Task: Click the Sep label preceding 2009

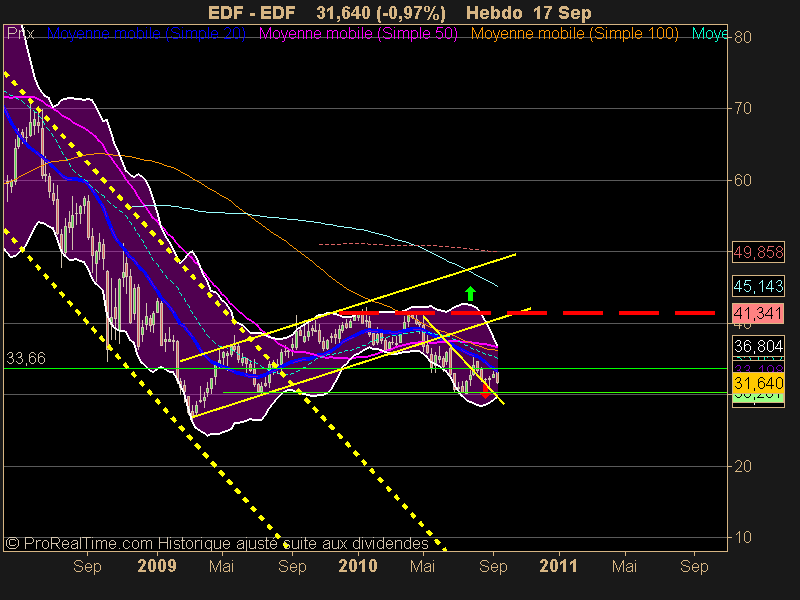Action: click(x=87, y=566)
